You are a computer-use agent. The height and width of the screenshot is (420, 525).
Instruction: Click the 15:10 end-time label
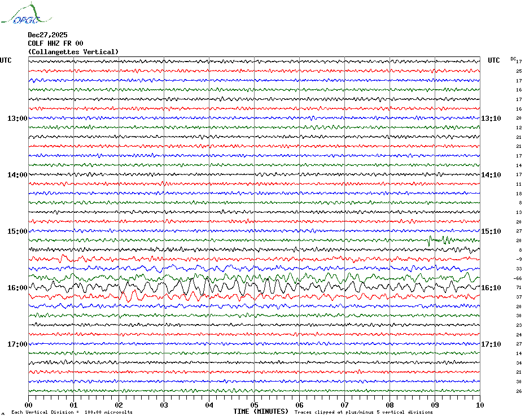point(491,231)
